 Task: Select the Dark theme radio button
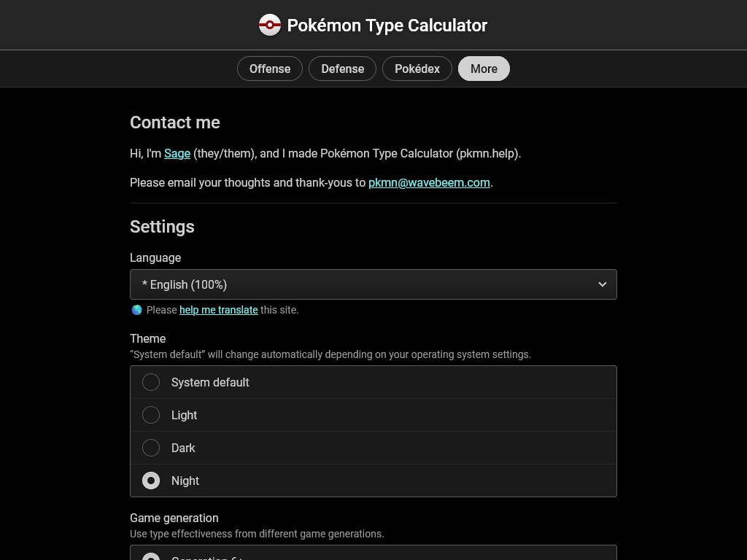[x=151, y=448]
